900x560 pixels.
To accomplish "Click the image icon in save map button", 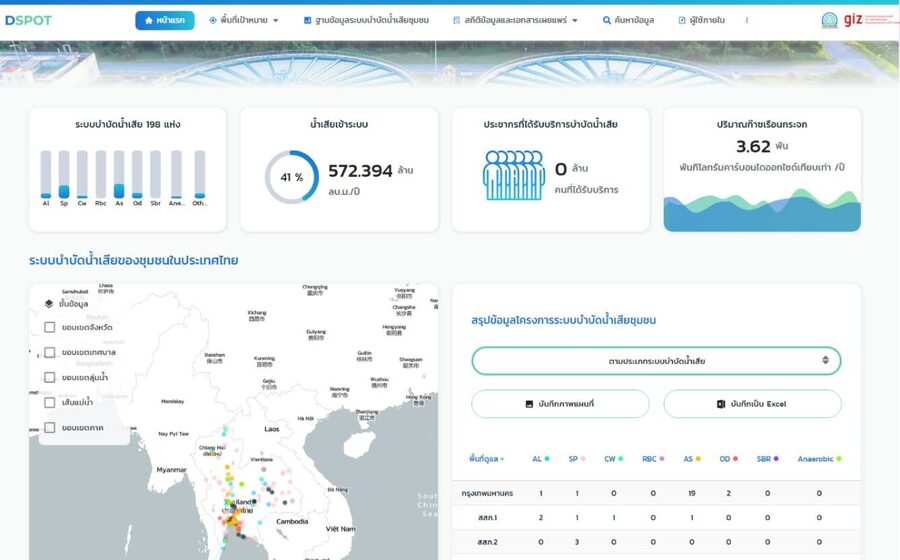I will tap(529, 404).
